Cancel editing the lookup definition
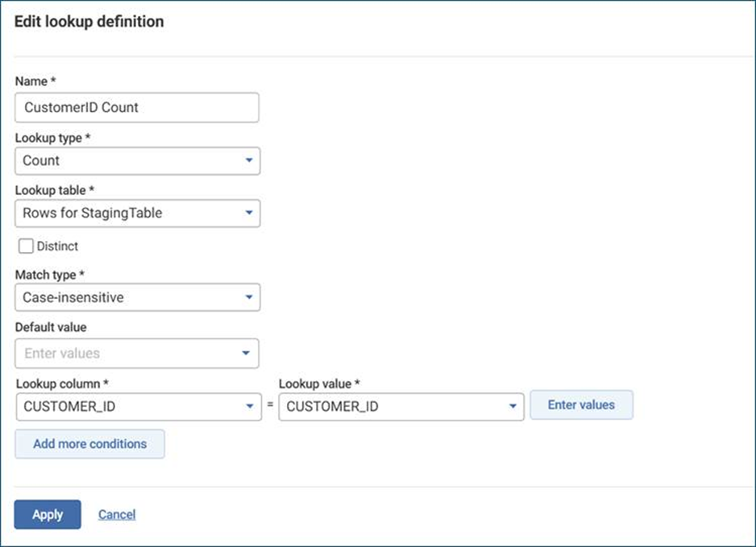 [x=117, y=515]
